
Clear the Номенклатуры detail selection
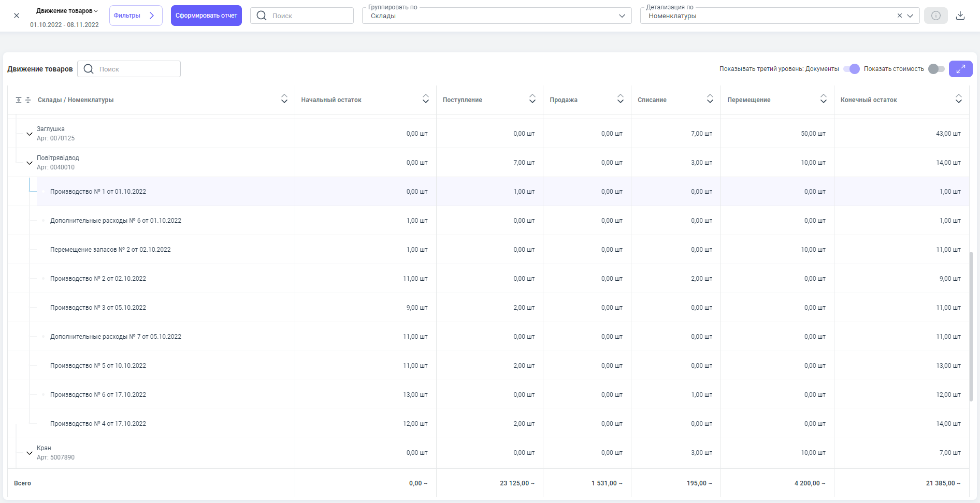900,16
